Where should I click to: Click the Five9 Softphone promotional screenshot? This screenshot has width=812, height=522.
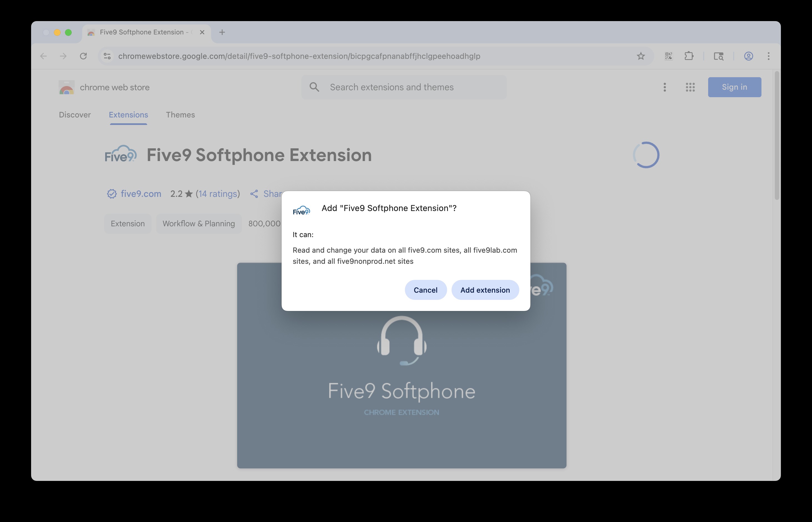click(402, 365)
